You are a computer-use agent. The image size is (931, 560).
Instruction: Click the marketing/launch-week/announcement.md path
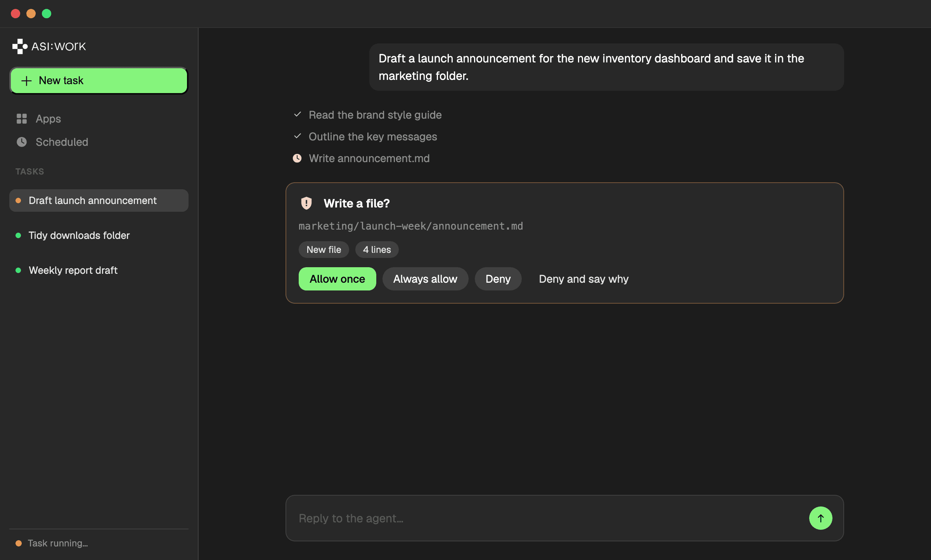click(411, 226)
